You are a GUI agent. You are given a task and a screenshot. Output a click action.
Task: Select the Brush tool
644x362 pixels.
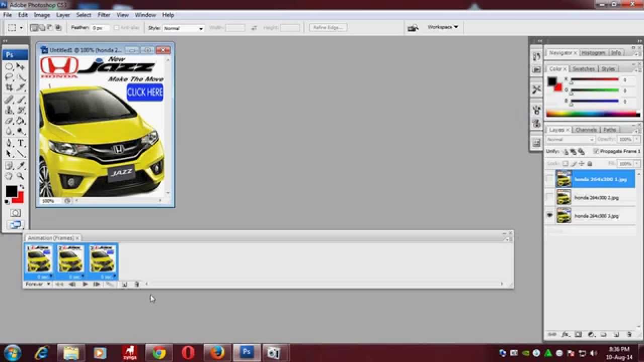[21, 100]
